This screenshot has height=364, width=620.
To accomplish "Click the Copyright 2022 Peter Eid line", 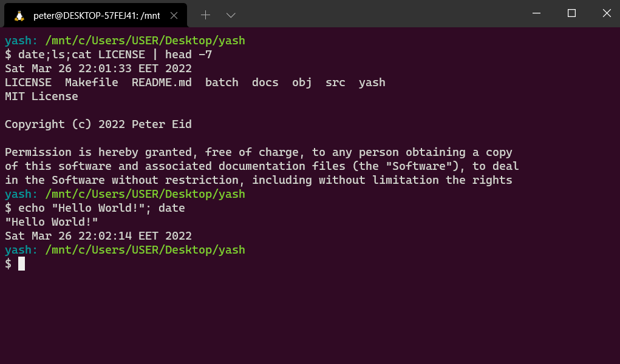I will (98, 124).
